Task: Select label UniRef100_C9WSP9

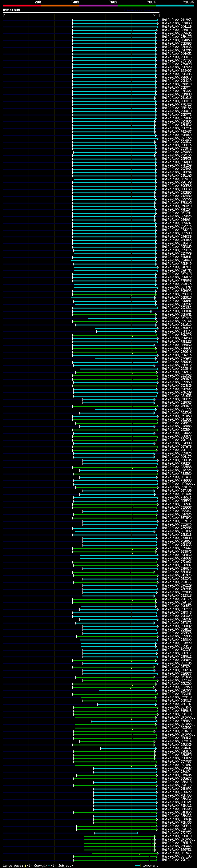Action: pos(177,67)
